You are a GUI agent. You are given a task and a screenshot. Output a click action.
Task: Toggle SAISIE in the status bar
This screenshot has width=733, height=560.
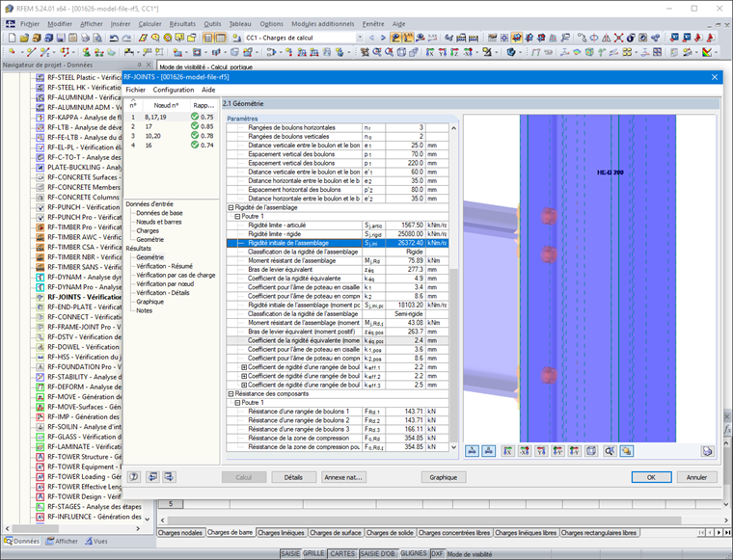click(x=290, y=553)
